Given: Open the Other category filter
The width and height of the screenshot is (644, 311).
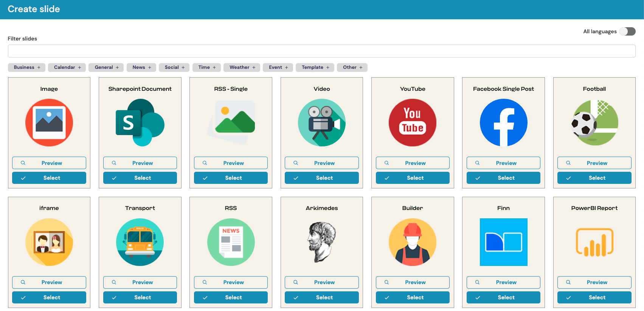Looking at the screenshot, I should (352, 67).
